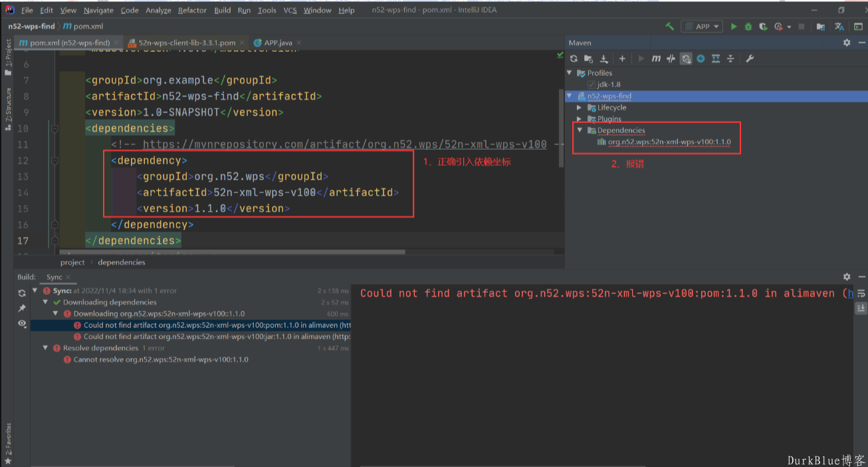The image size is (868, 467).
Task: Click the Translate icon in toolbar
Action: 839,27
